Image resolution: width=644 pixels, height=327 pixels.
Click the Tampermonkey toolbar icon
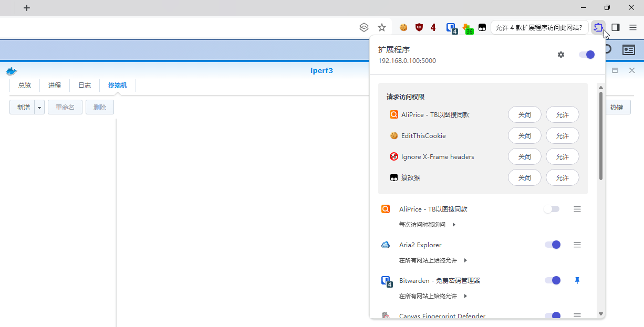click(x=482, y=27)
